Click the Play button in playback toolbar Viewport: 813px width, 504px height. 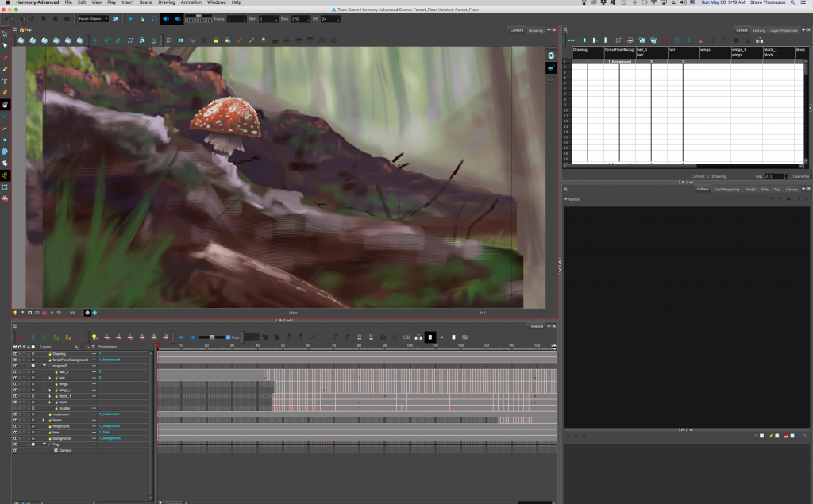click(x=130, y=18)
